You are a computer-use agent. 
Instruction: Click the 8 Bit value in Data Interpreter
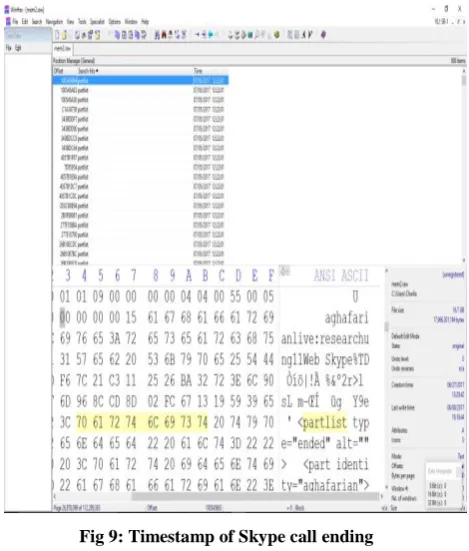pyautogui.click(x=438, y=486)
